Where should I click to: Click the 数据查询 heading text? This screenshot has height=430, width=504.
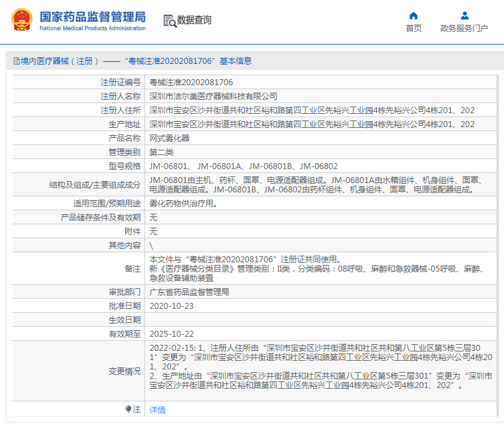194,20
